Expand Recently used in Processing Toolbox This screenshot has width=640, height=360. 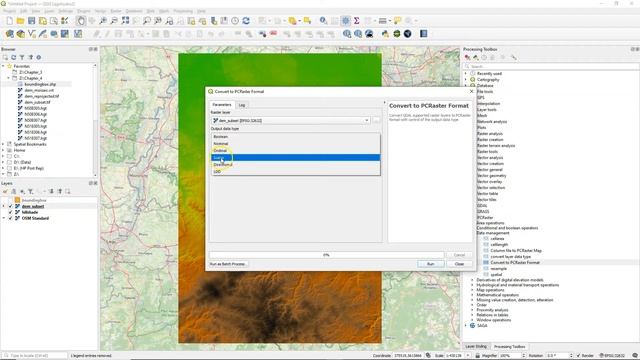(x=466, y=73)
